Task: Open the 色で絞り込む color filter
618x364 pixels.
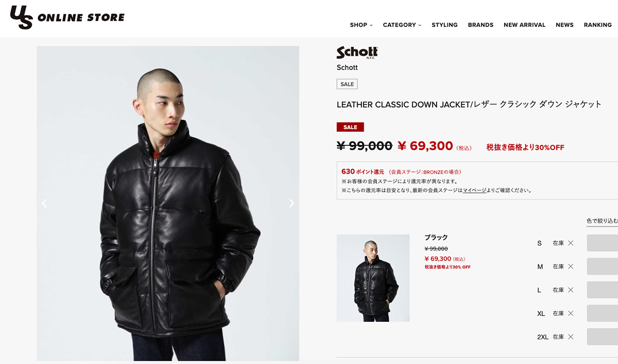Action: [602, 221]
